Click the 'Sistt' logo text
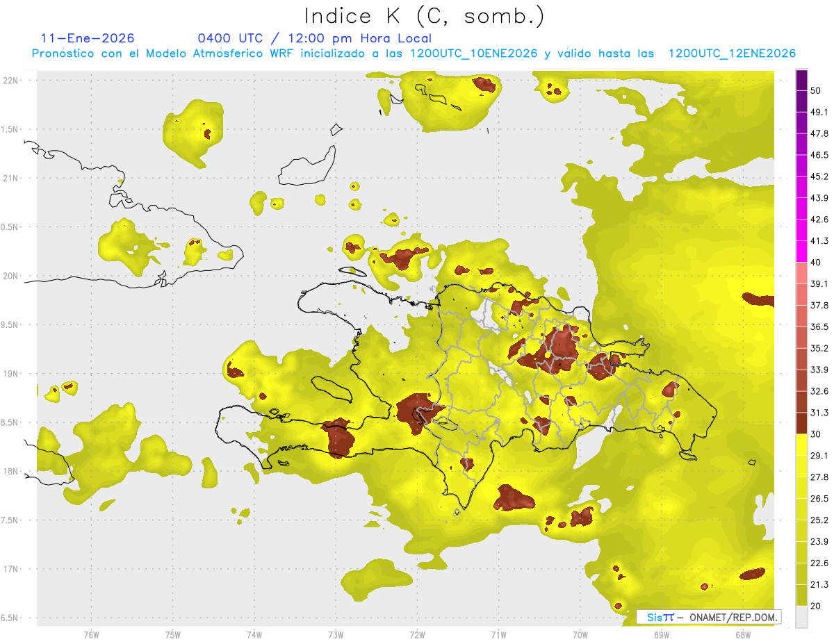The height and width of the screenshot is (644, 834). pyautogui.click(x=660, y=617)
